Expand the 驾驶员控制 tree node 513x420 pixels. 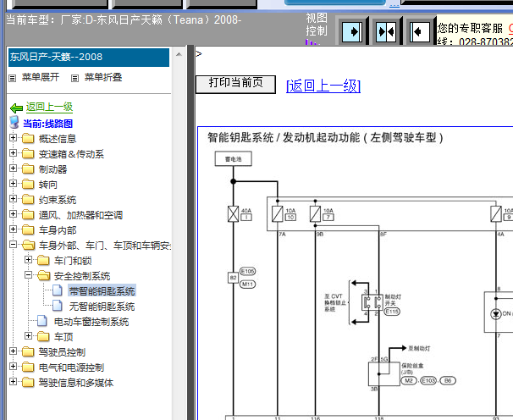pyautogui.click(x=13, y=351)
